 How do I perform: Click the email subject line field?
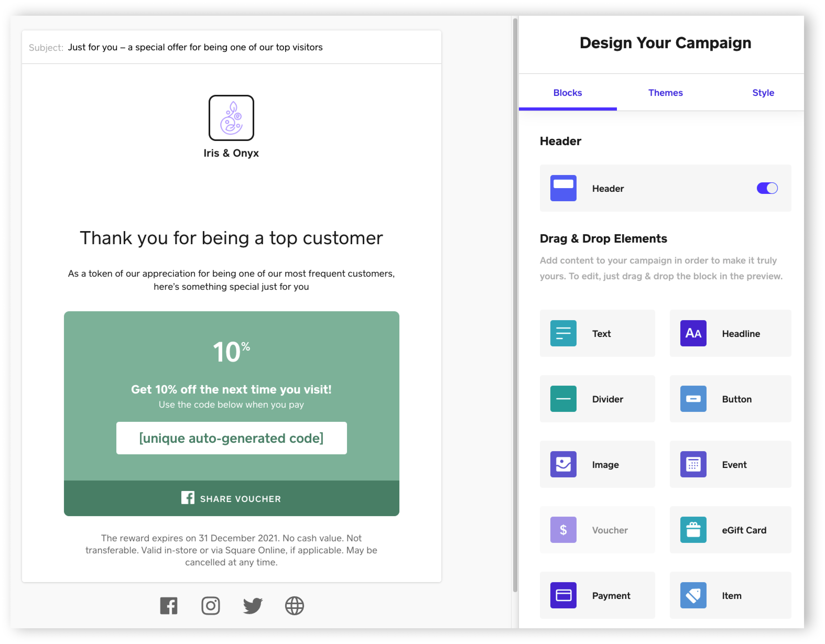(x=195, y=47)
